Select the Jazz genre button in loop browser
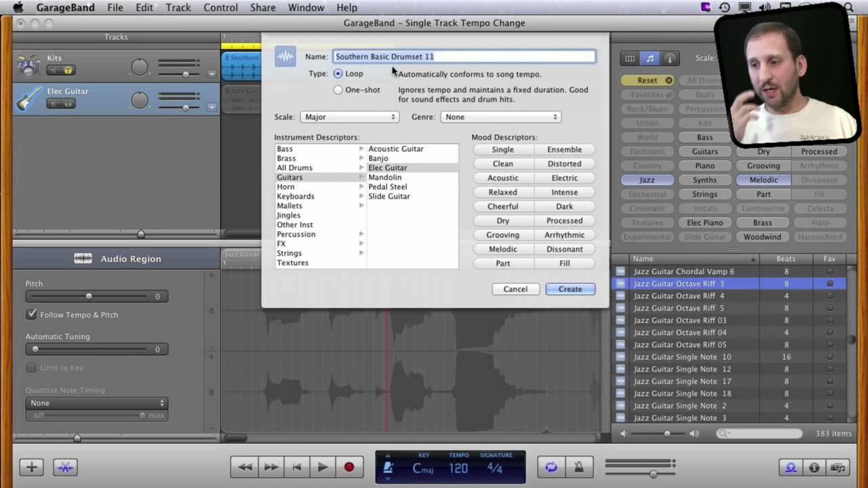The image size is (868, 488). tap(648, 180)
